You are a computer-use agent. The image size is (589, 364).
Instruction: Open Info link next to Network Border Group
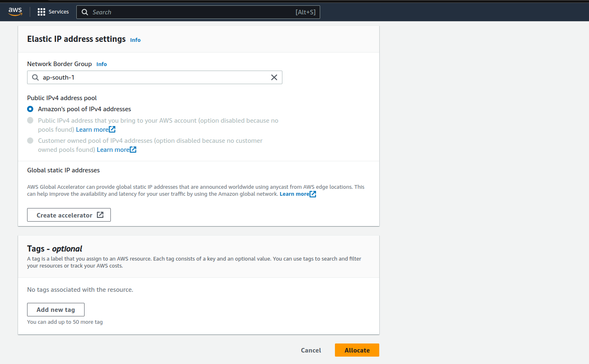point(102,64)
